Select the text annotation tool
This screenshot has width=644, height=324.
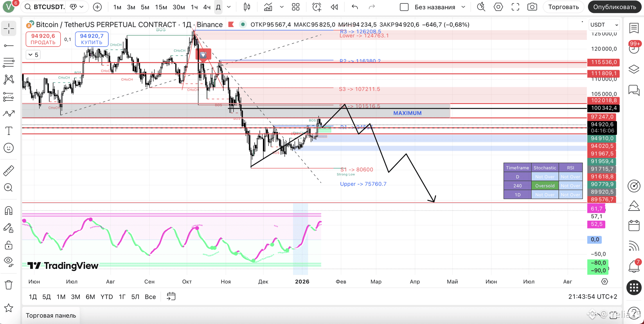click(x=9, y=131)
